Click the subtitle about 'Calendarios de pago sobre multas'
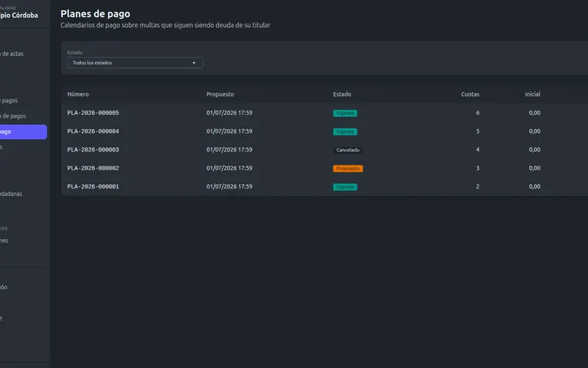Image resolution: width=588 pixels, height=368 pixels. pos(165,25)
